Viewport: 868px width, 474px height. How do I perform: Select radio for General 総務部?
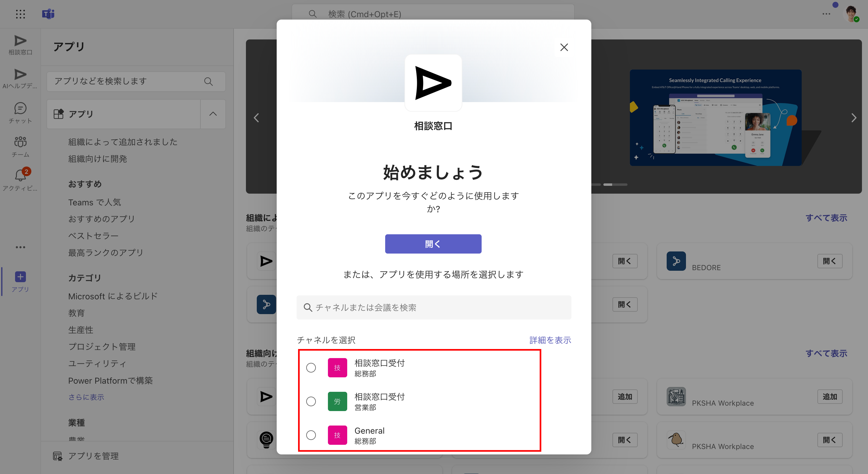[311, 435]
